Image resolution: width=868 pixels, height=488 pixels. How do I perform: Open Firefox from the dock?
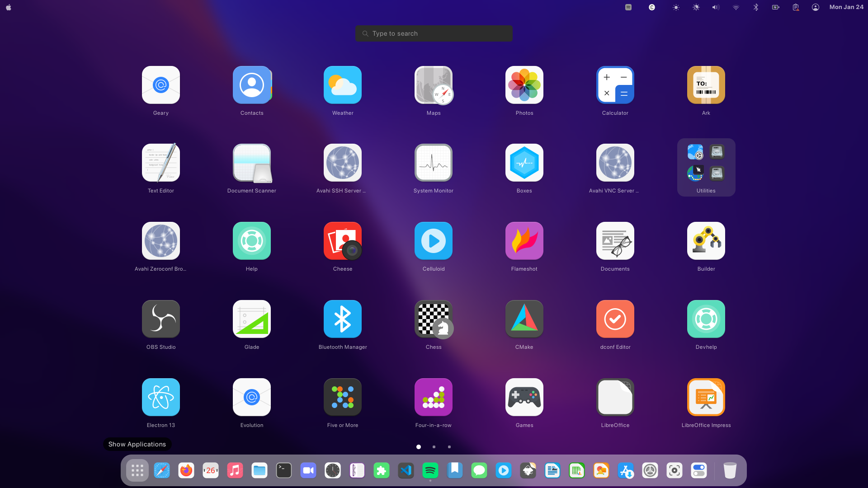(186, 471)
